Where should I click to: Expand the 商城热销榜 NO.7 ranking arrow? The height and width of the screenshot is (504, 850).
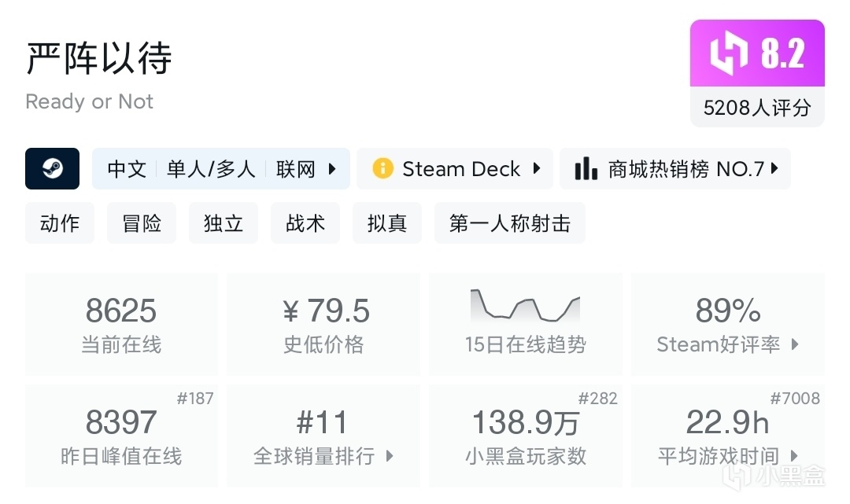[775, 168]
